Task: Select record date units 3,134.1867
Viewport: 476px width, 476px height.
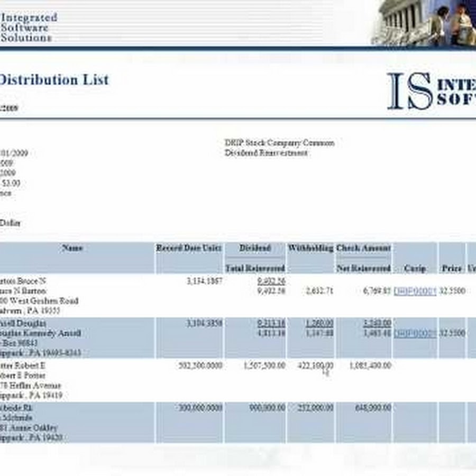Action: tap(204, 281)
